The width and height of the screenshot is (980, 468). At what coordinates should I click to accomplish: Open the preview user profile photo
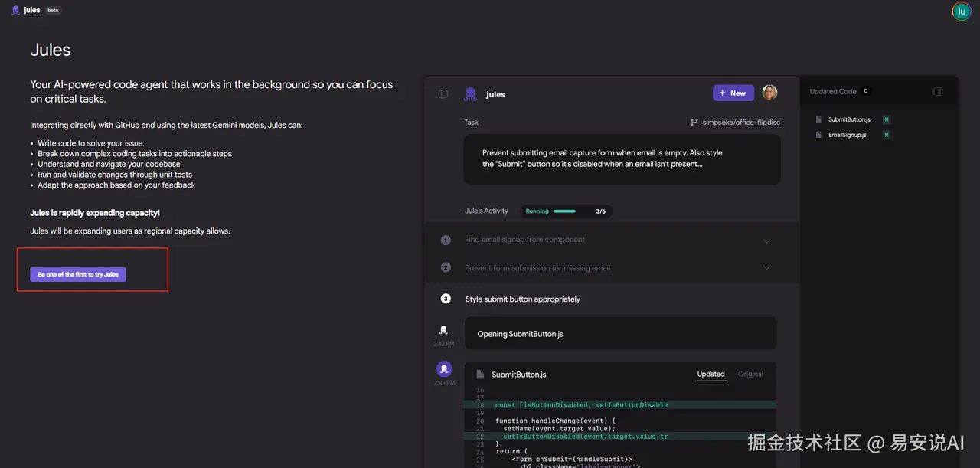[x=769, y=93]
